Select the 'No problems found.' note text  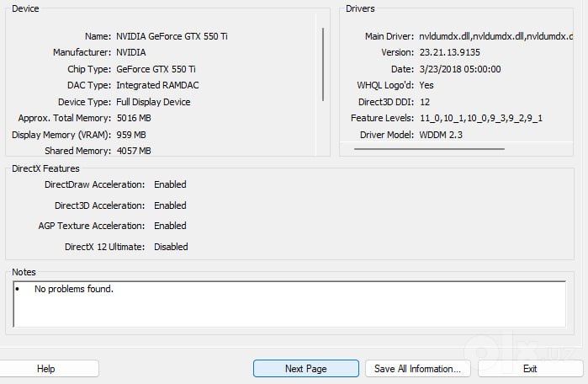74,289
